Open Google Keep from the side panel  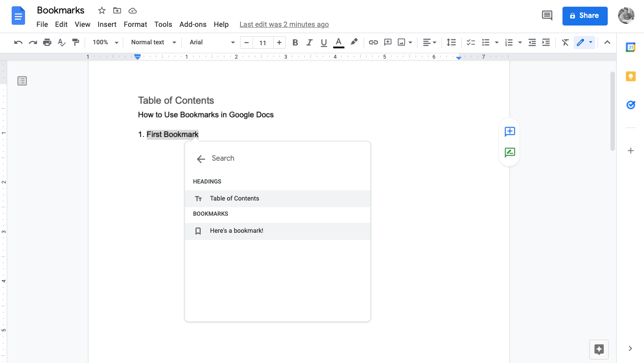pyautogui.click(x=631, y=76)
